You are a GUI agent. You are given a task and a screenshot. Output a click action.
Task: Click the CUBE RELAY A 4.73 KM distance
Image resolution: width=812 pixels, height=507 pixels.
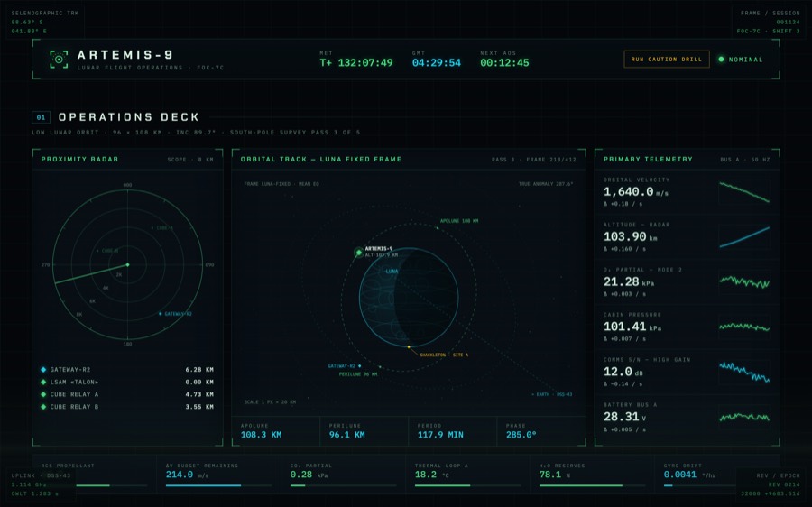199,394
